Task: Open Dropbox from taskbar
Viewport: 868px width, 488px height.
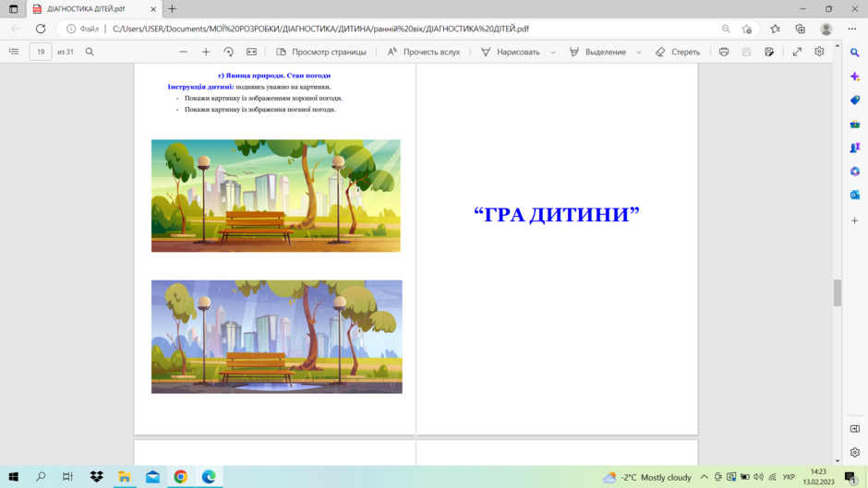Action: tap(96, 477)
